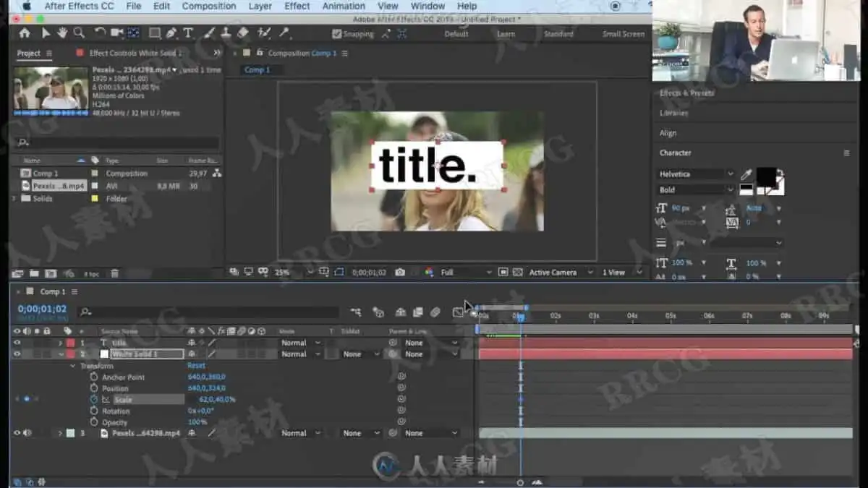Select the Clone Stamp tool
This screenshot has width=868, height=488.
226,33
